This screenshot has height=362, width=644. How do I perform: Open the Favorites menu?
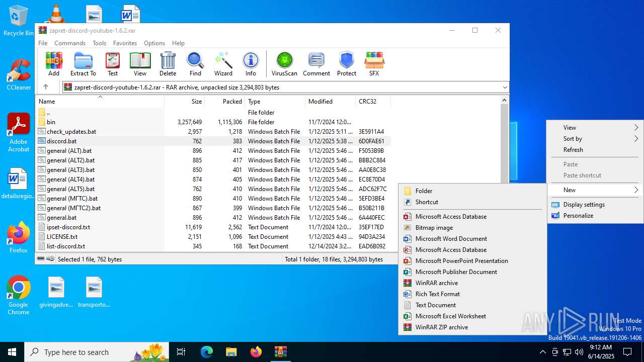pyautogui.click(x=125, y=43)
